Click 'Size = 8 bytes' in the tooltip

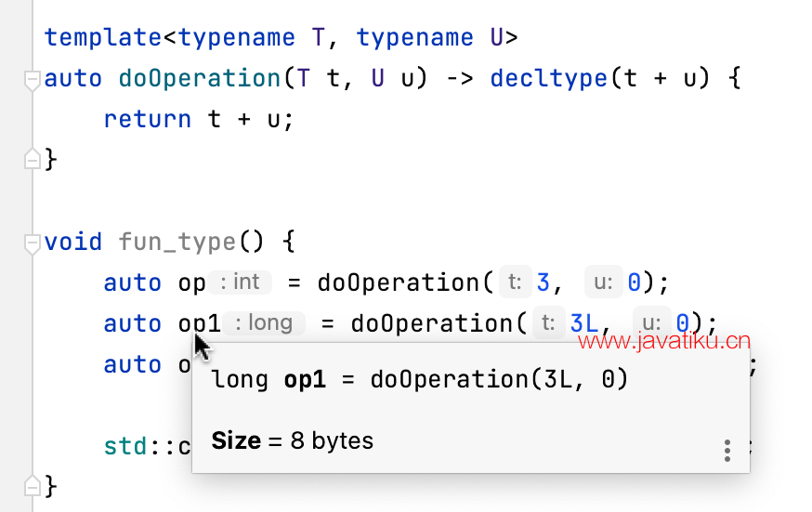pos(292,441)
